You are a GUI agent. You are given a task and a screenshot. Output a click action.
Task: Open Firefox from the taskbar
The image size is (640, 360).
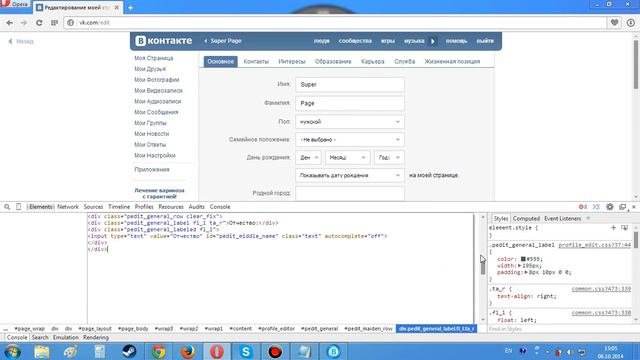188,351
